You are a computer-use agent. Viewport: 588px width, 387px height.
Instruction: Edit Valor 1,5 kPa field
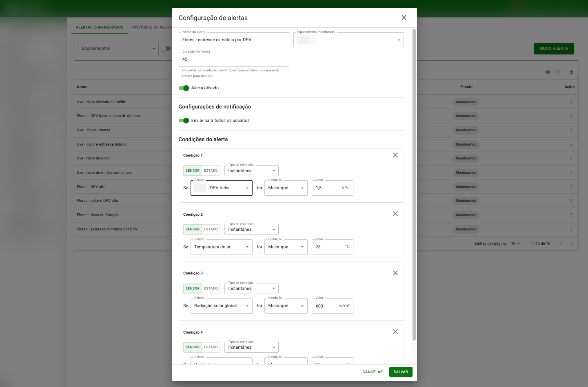point(333,188)
